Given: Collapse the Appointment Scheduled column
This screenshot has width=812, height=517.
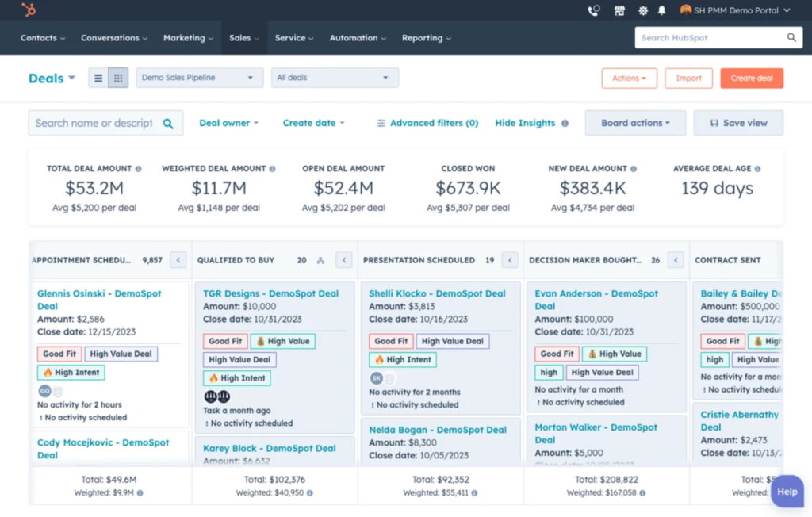Looking at the screenshot, I should pyautogui.click(x=178, y=260).
